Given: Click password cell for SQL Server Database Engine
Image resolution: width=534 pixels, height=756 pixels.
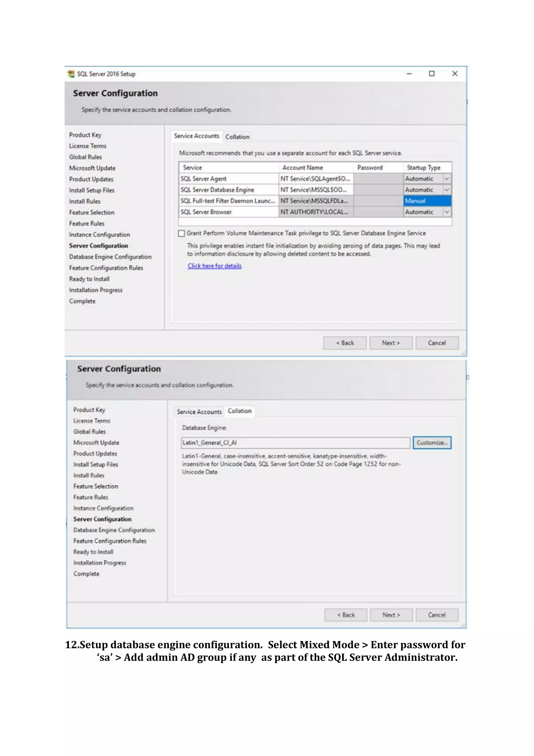Looking at the screenshot, I should 378,190.
